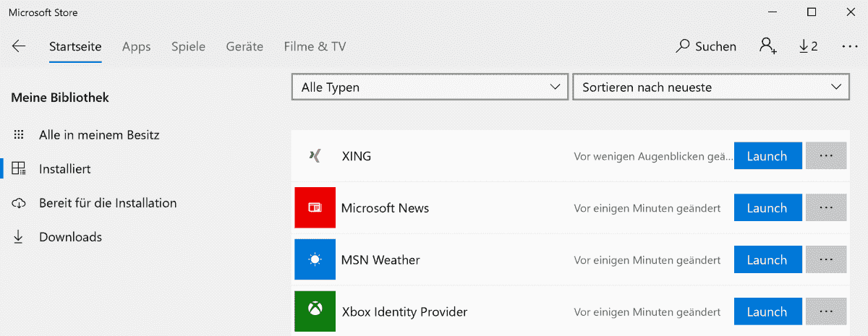
Task: Switch to the Spiele tab
Action: (x=188, y=46)
